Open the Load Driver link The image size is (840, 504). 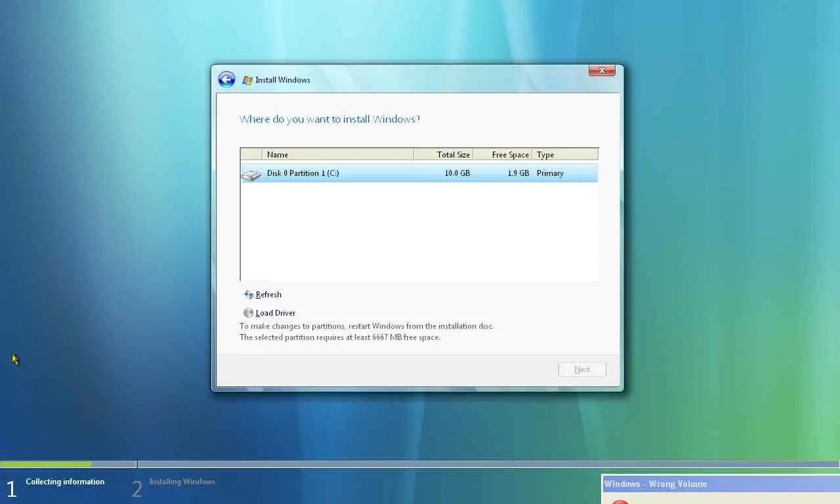276,313
